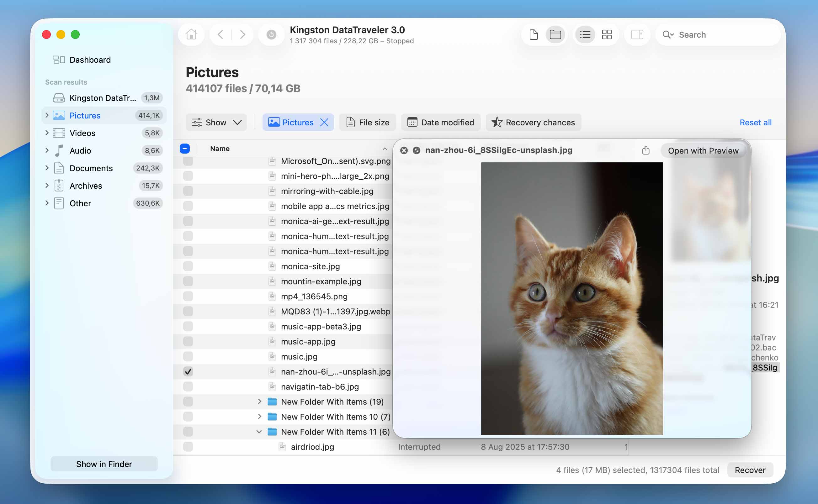Click the circular slash icon beside preview filename
This screenshot has height=504, width=818.
[x=416, y=150]
